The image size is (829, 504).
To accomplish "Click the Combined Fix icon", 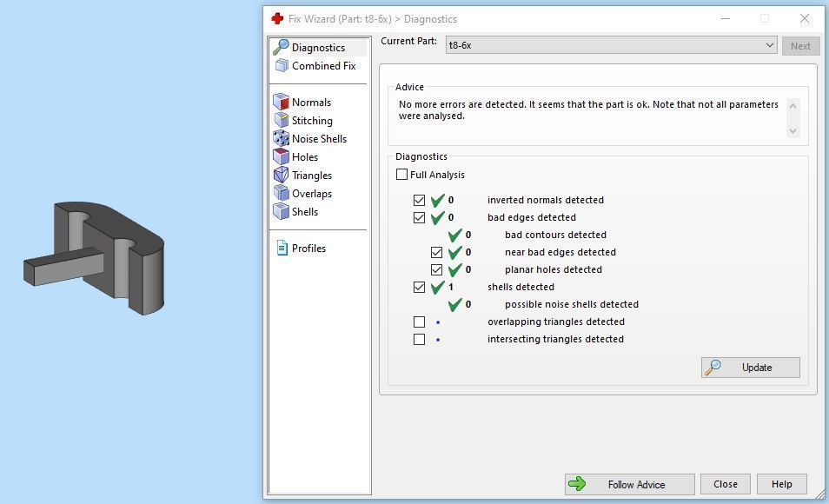I will pyautogui.click(x=282, y=65).
